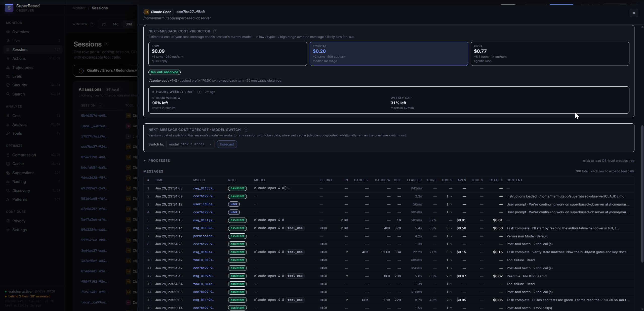Close the session detail panel
Screen dimensions: 644x311
(x=634, y=13)
